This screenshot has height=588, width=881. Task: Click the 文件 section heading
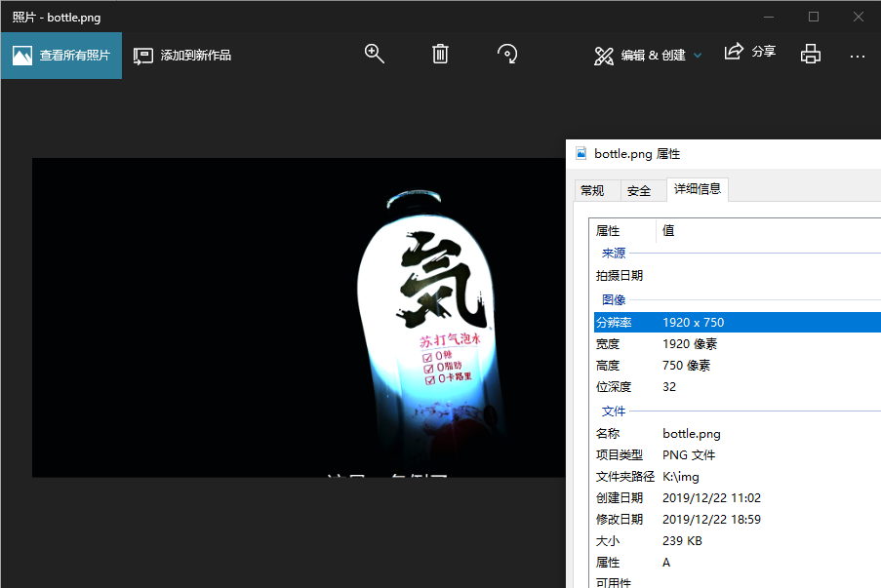pos(614,412)
